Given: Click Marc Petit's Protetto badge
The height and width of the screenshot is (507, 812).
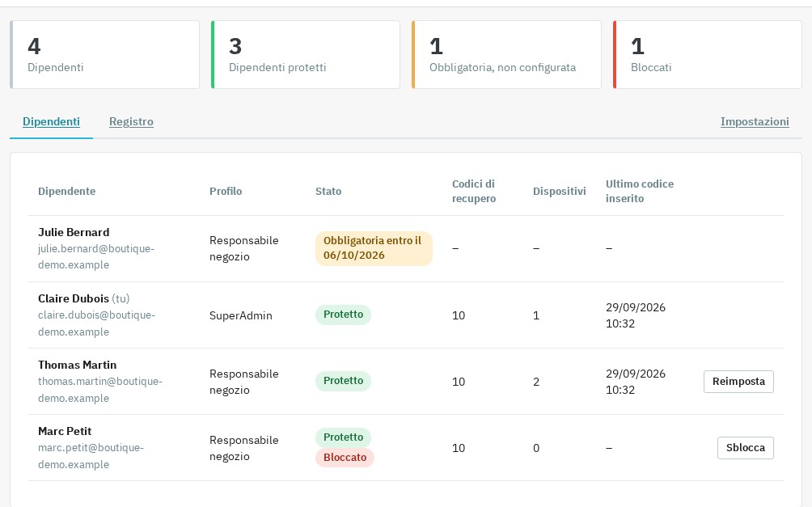Looking at the screenshot, I should pos(344,437).
